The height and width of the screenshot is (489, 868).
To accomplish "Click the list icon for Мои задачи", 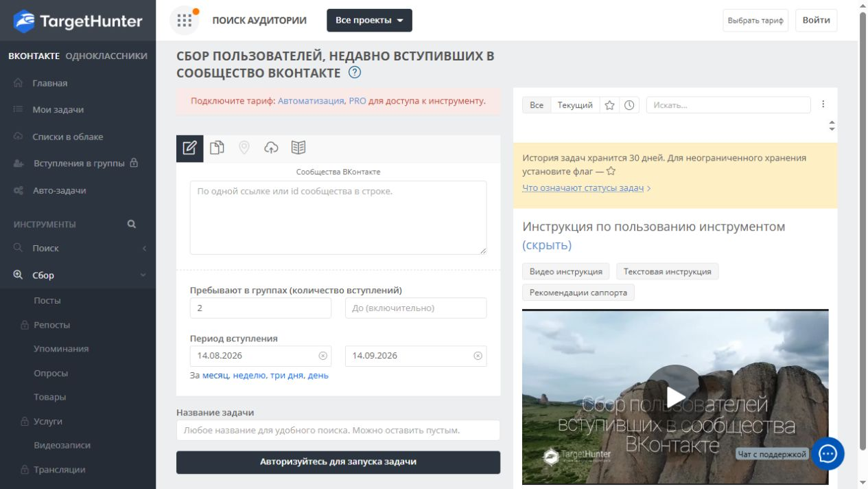I will pyautogui.click(x=19, y=110).
